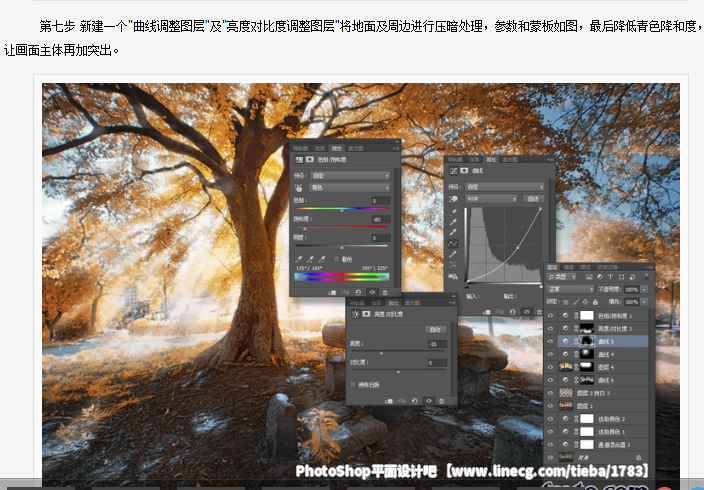Click the 对比度 contrast slider handle
This screenshot has width=704, height=490.
[398, 372]
